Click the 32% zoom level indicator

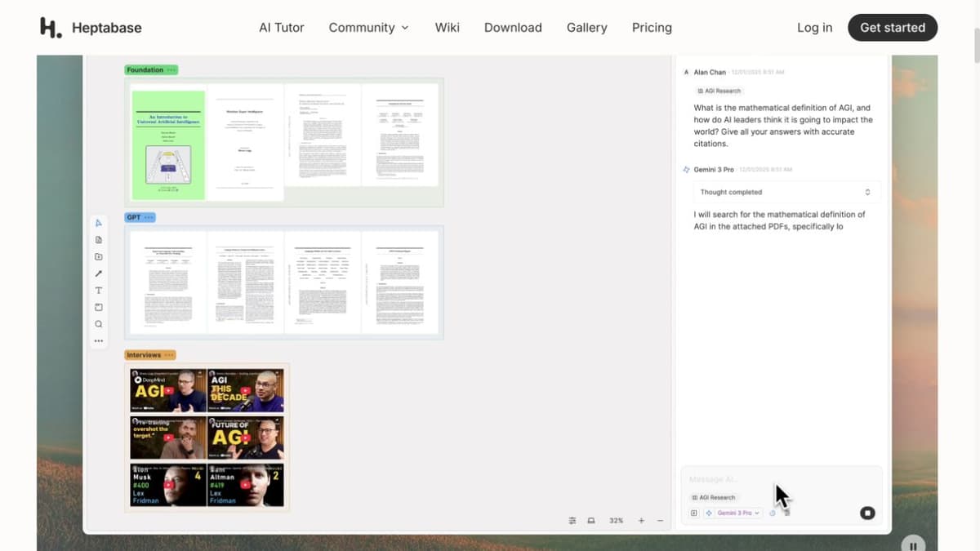coord(617,520)
